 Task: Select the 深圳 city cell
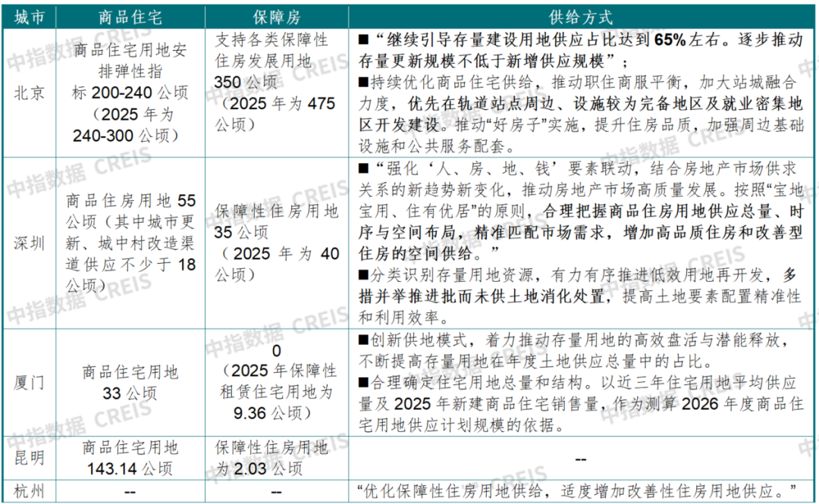pos(30,243)
